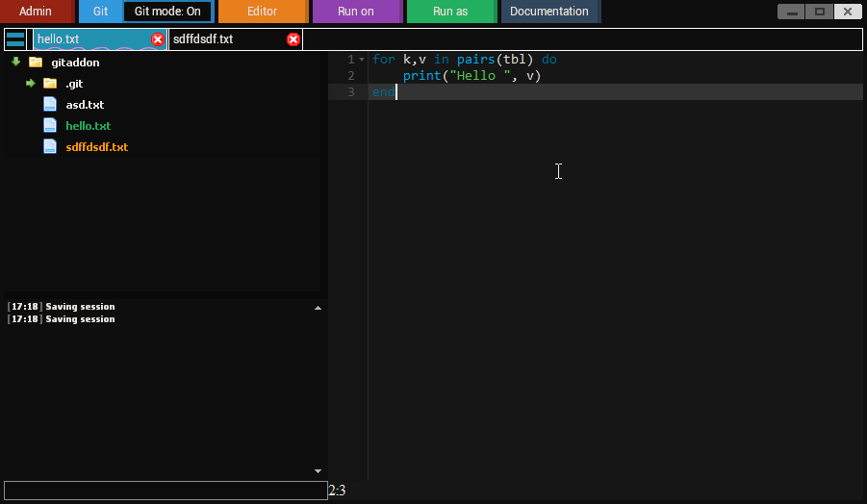867x504 pixels.
Task: Collapse the gitaddon folder arrow
Action: tap(16, 62)
